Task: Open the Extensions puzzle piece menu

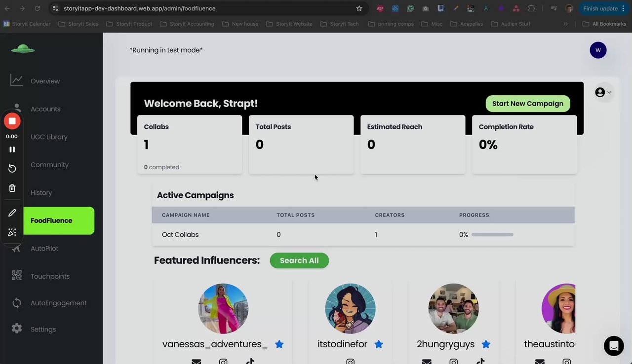Action: pos(531,8)
